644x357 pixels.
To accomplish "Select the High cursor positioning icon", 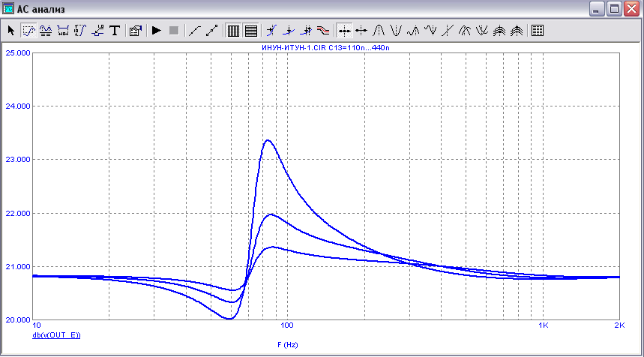I will (413, 31).
